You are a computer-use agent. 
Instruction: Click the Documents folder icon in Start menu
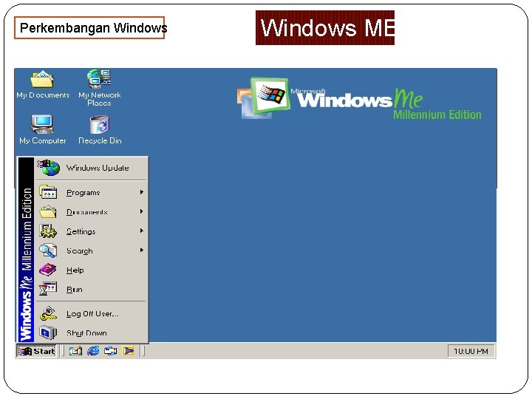(x=48, y=212)
